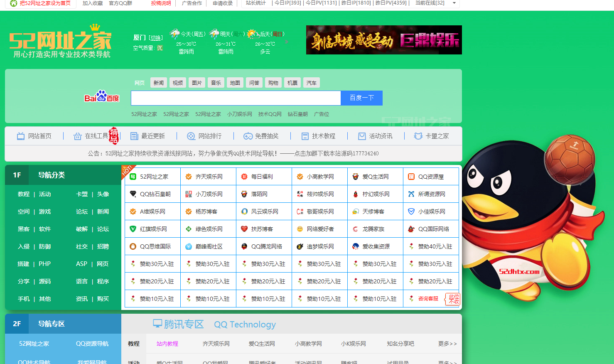Click the book icon beside 技术教程
The height and width of the screenshot is (364, 614).
[x=305, y=136]
